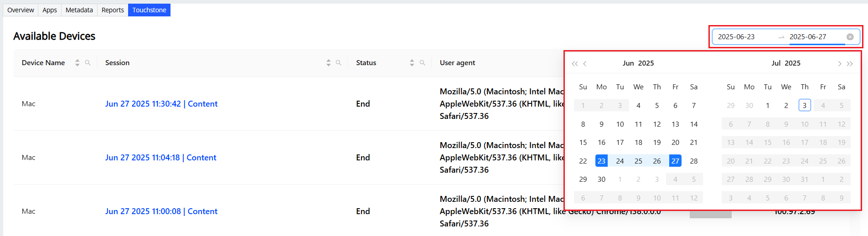
Task: Pick July 3 in the calendar
Action: coord(805,105)
